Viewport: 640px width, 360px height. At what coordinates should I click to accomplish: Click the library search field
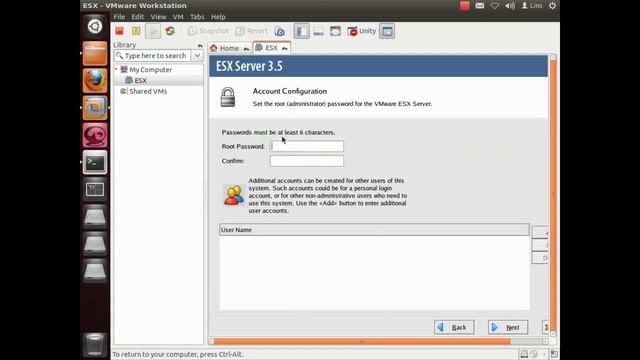[152, 56]
